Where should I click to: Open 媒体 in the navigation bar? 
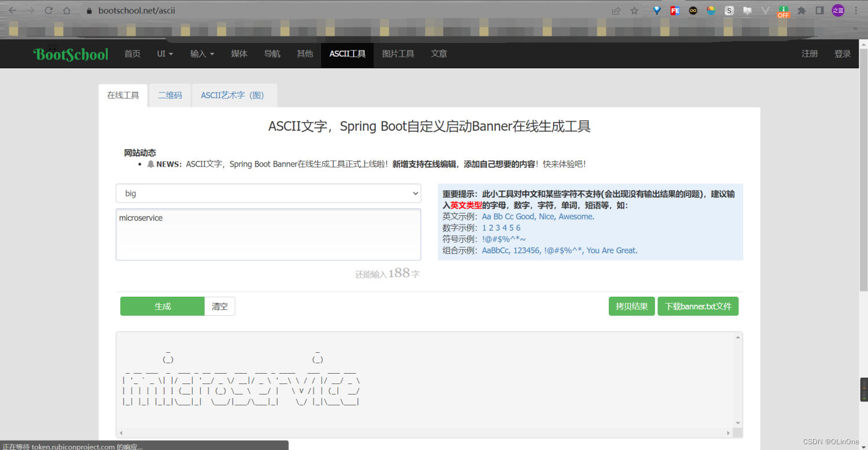(x=239, y=54)
